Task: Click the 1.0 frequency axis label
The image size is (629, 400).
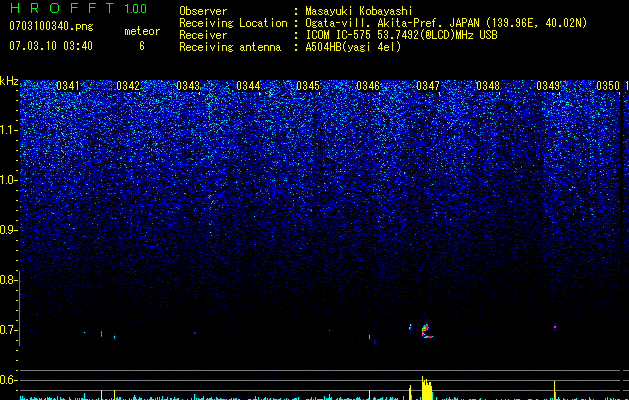Action: (8, 180)
